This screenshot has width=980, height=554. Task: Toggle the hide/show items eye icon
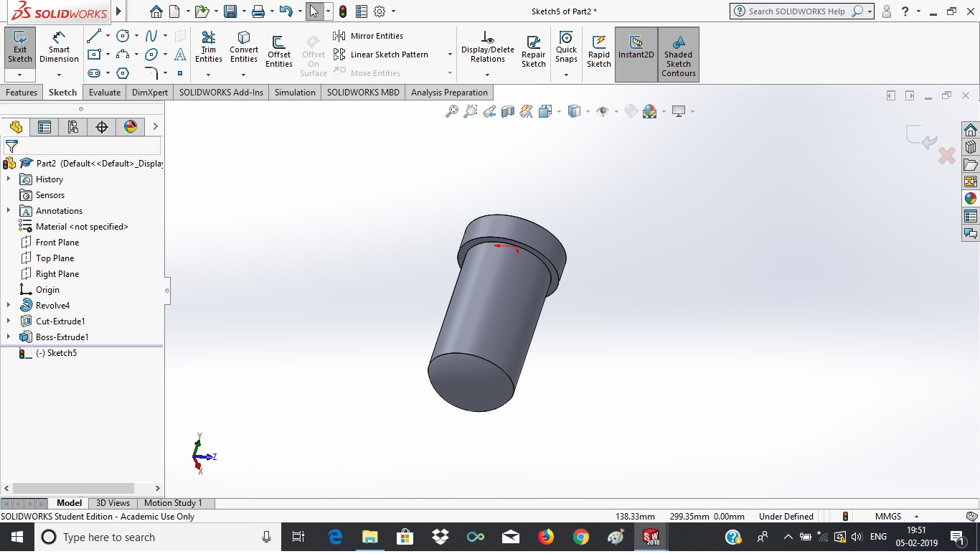(x=603, y=111)
